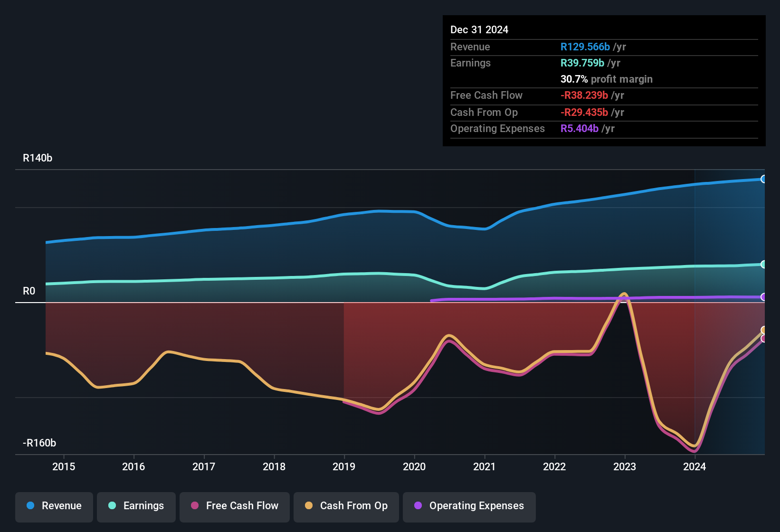Click the blue Revenue legend dot
This screenshot has width=780, height=532.
[x=30, y=505]
